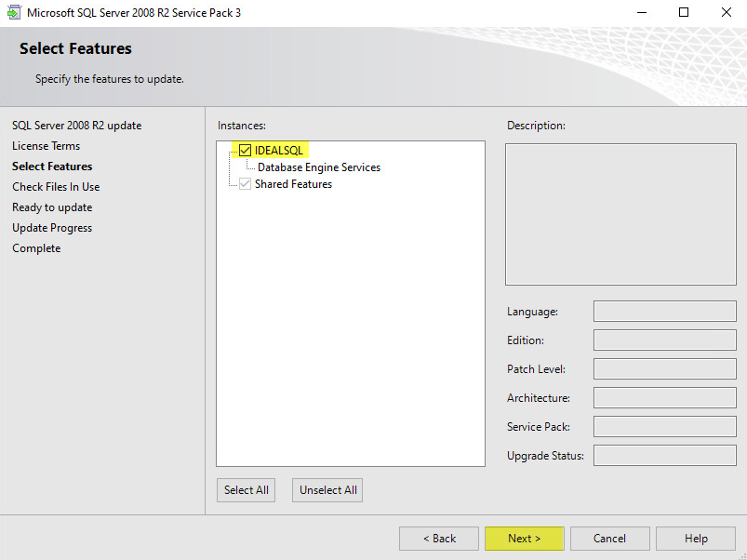
Task: Open Help for this setup page
Action: pos(696,539)
